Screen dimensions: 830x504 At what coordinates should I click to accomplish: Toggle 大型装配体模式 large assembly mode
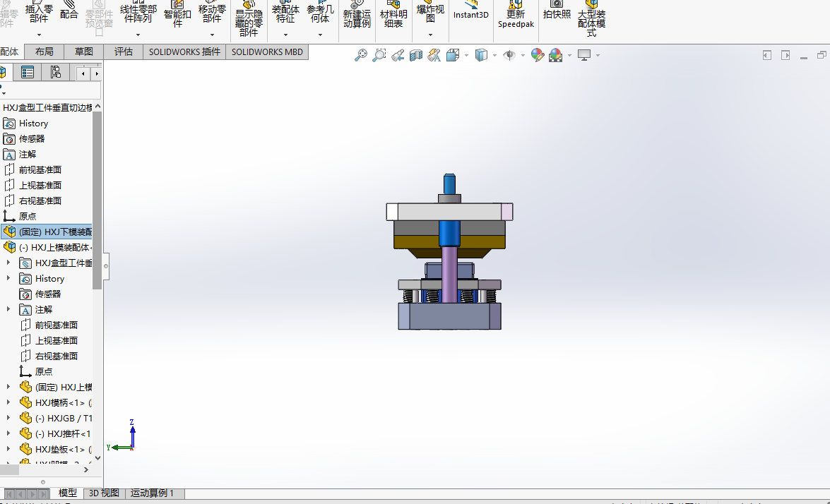click(592, 18)
